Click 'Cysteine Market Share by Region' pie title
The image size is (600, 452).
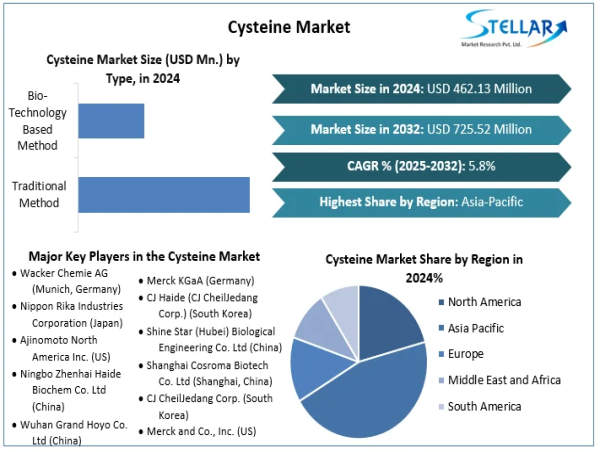click(x=424, y=268)
